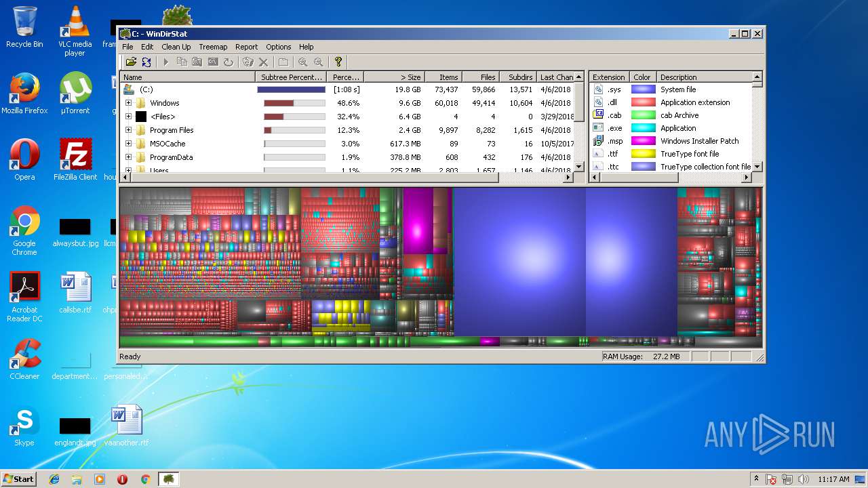Click the volume speaker tray icon
868x488 pixels.
[x=804, y=479]
